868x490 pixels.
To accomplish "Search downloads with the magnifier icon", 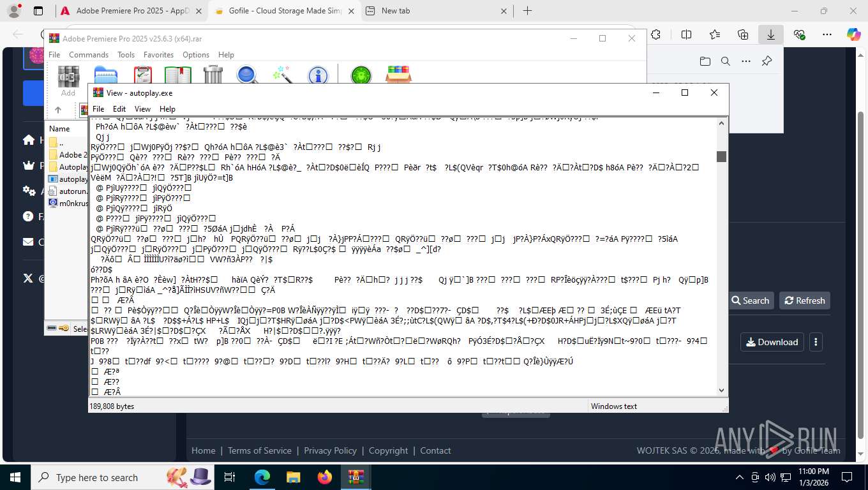I will pos(726,61).
